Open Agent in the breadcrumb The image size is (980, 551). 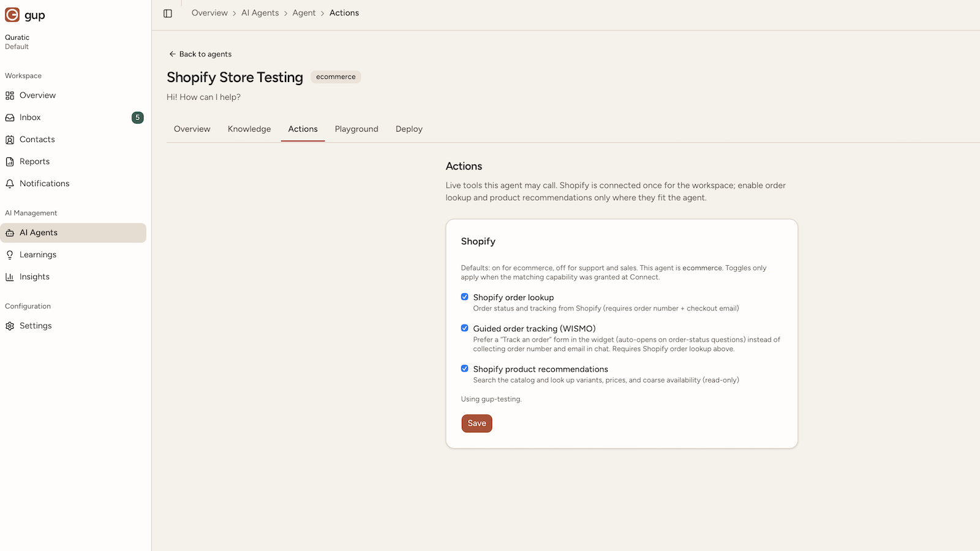(x=304, y=13)
